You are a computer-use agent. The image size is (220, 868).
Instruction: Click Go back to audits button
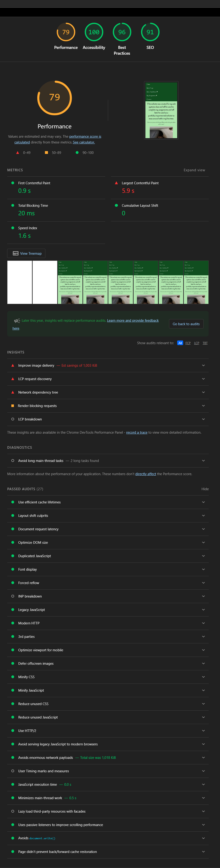tap(186, 324)
